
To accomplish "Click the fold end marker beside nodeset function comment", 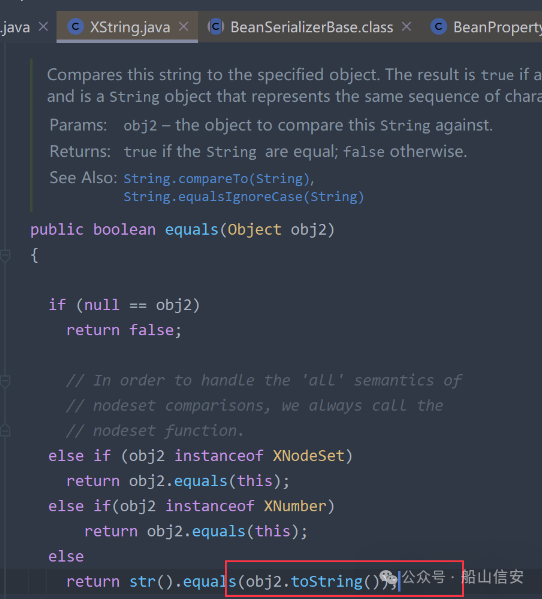I will (x=5, y=431).
